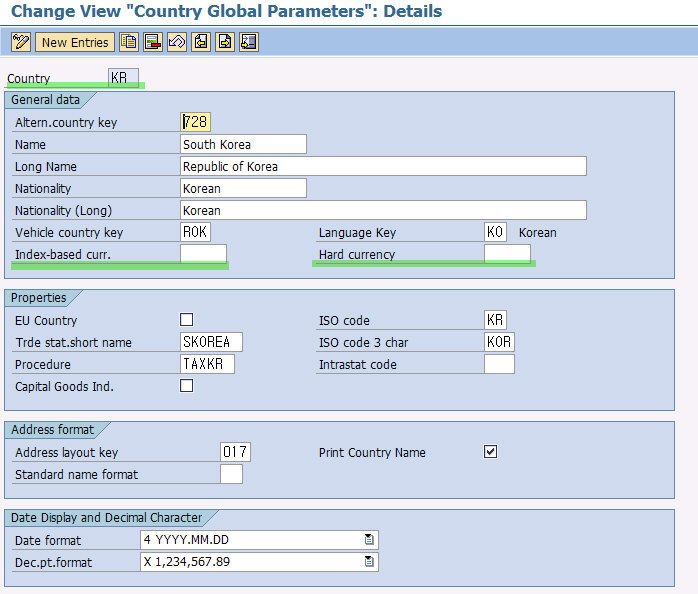This screenshot has width=698, height=594.
Task: Click the Altern.country key field 728
Action: pyautogui.click(x=195, y=122)
